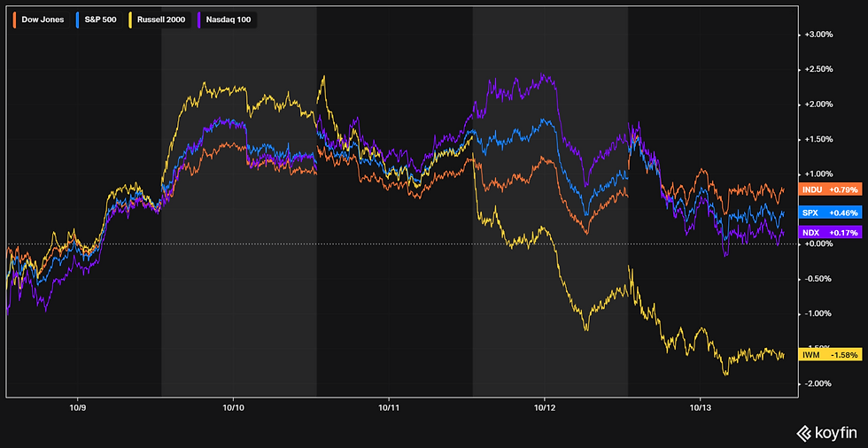Screen dimensions: 868x448
Task: Toggle the Nasdaq 100 legend chip
Action: pyautogui.click(x=227, y=19)
